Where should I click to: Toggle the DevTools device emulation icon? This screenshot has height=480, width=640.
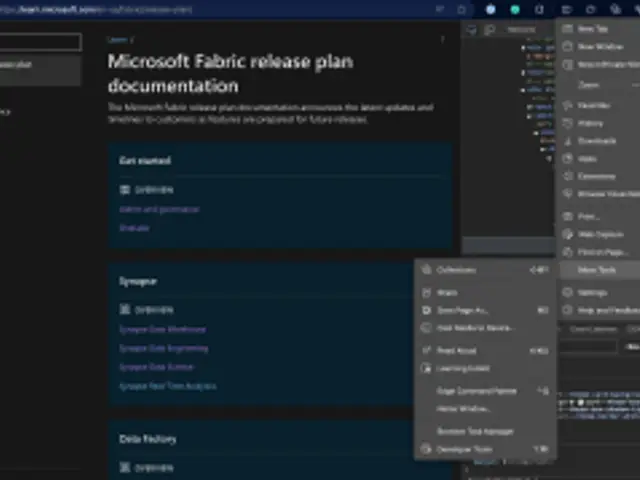click(x=489, y=30)
